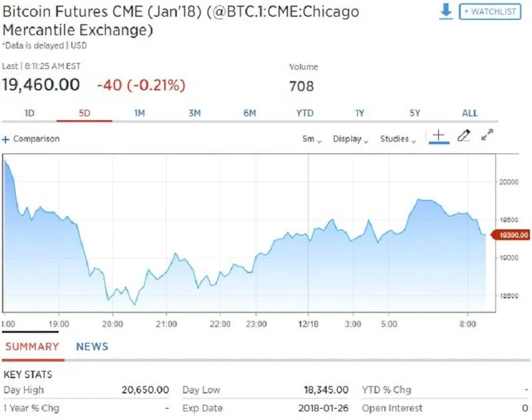Change chart range to 3M
This screenshot has height=420, width=532.
pyautogui.click(x=194, y=113)
